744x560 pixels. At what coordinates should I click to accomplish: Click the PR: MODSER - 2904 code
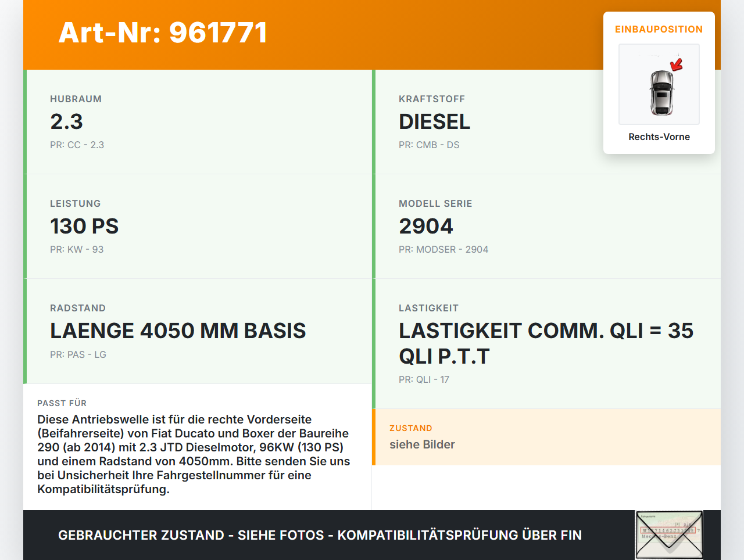coord(443,249)
